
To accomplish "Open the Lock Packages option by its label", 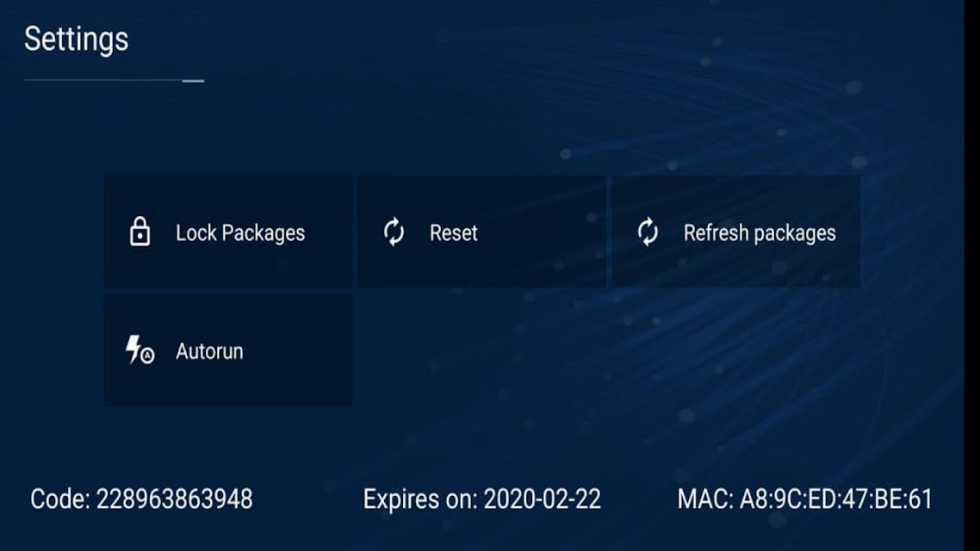I will 240,233.
